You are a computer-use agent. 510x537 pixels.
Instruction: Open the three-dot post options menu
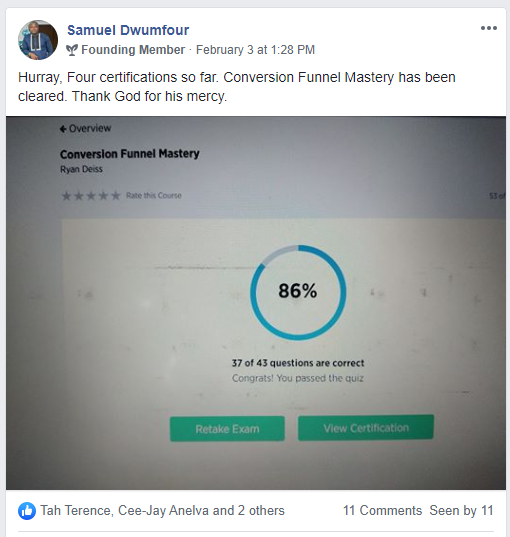[488, 28]
